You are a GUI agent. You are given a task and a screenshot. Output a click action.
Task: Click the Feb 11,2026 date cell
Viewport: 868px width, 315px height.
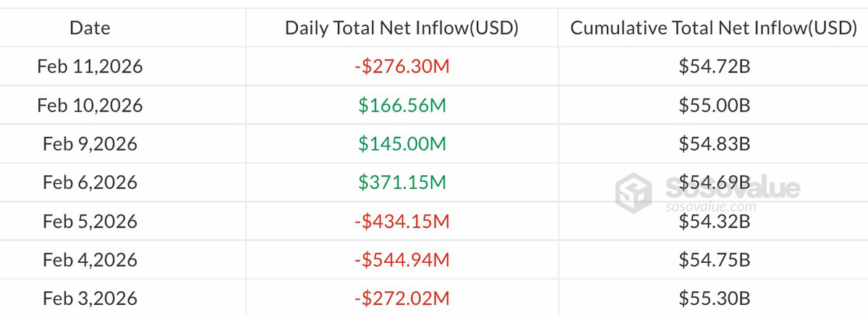pos(90,67)
